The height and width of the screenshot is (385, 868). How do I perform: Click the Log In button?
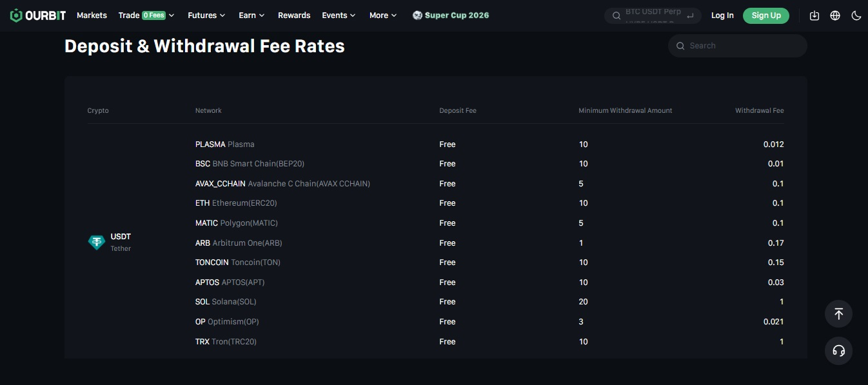[x=722, y=15]
